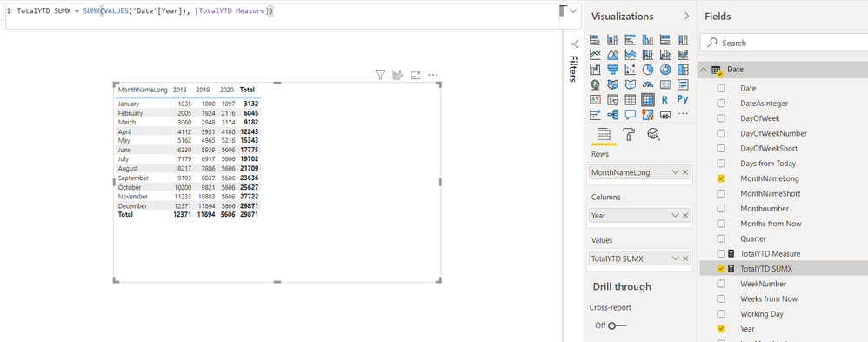Uncheck the MonthNameLong field checkbox

(x=721, y=178)
